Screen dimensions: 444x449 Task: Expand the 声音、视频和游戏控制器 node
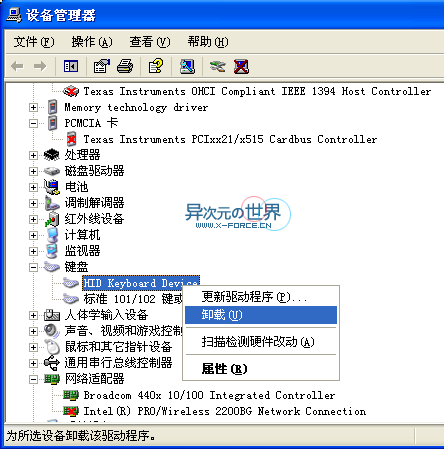click(33, 331)
